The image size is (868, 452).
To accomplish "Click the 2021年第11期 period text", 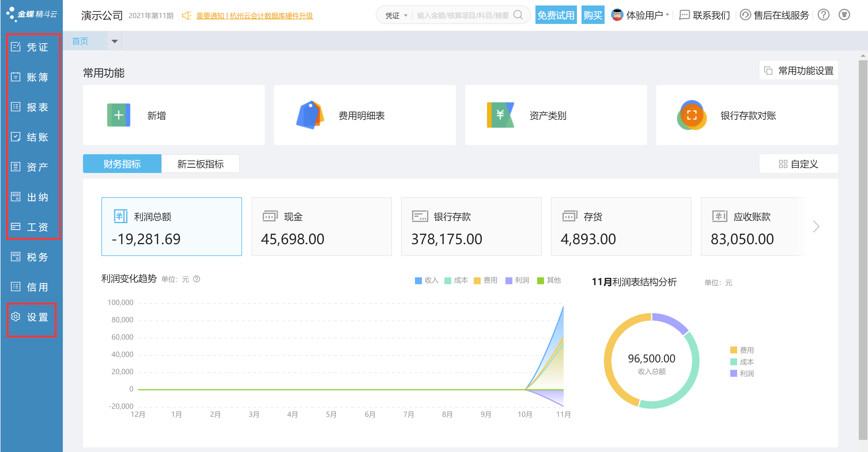I will click(x=151, y=16).
